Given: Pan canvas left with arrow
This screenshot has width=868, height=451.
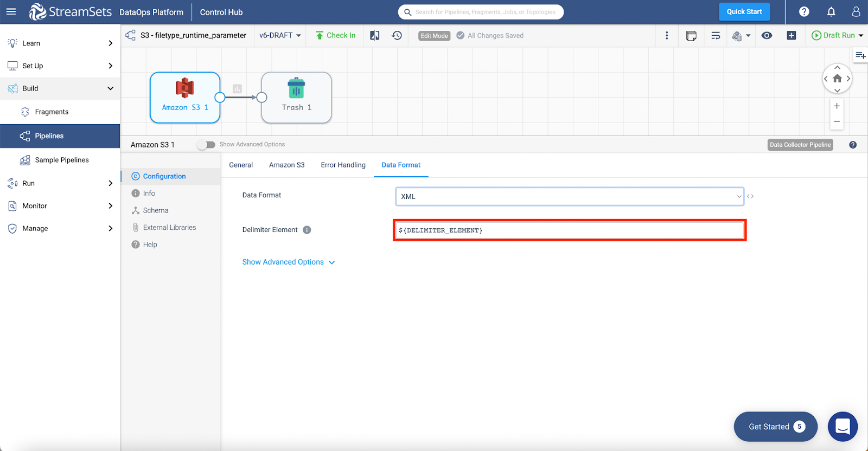Looking at the screenshot, I should point(826,79).
